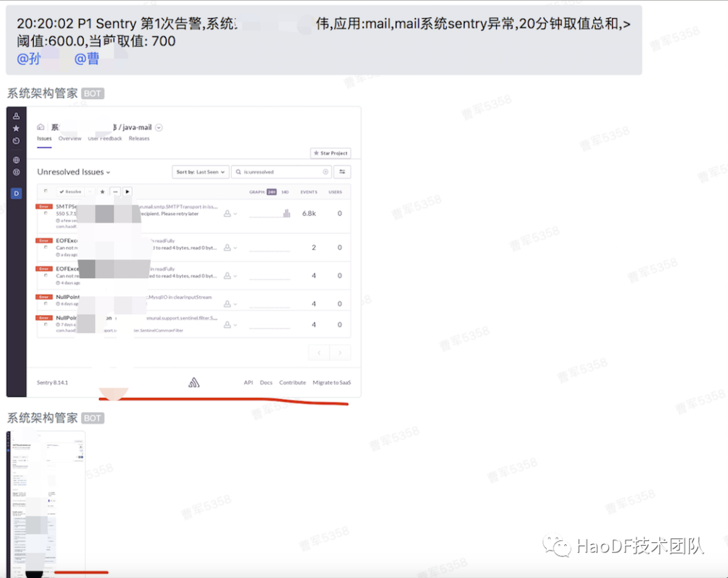
Task: Switch to the Issues tab
Action: coord(44,138)
